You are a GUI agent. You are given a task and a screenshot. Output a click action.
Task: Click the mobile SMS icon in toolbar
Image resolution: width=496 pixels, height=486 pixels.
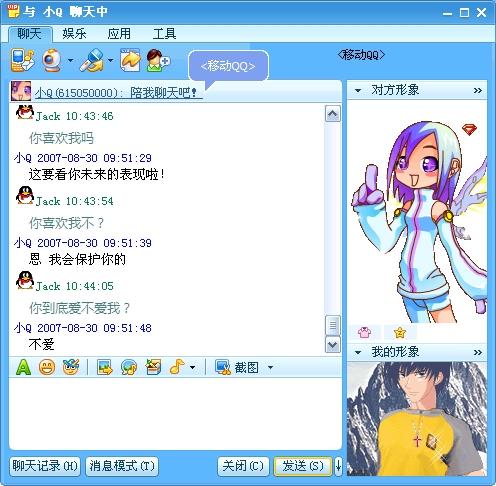(x=22, y=60)
